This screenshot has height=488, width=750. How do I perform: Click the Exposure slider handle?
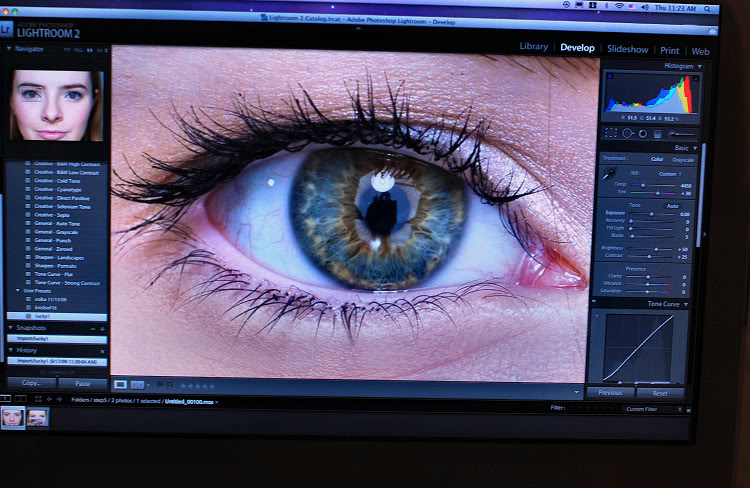pyautogui.click(x=651, y=214)
